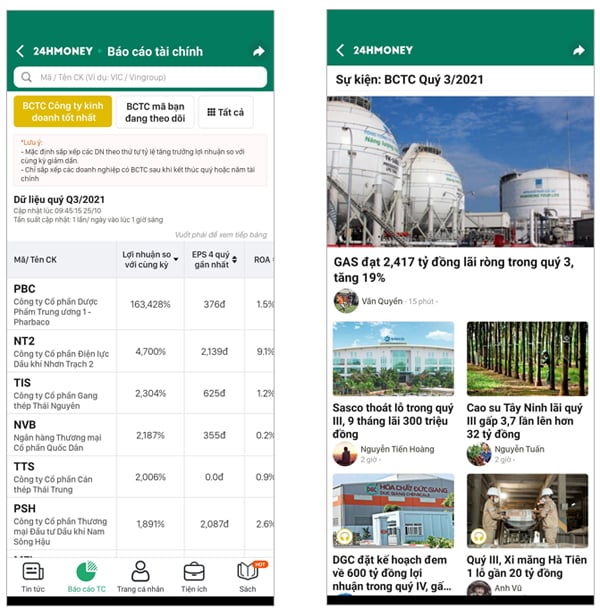Screen dimensions: 600x609
Task: Open Sasco building article thumbnail
Action: (393, 358)
